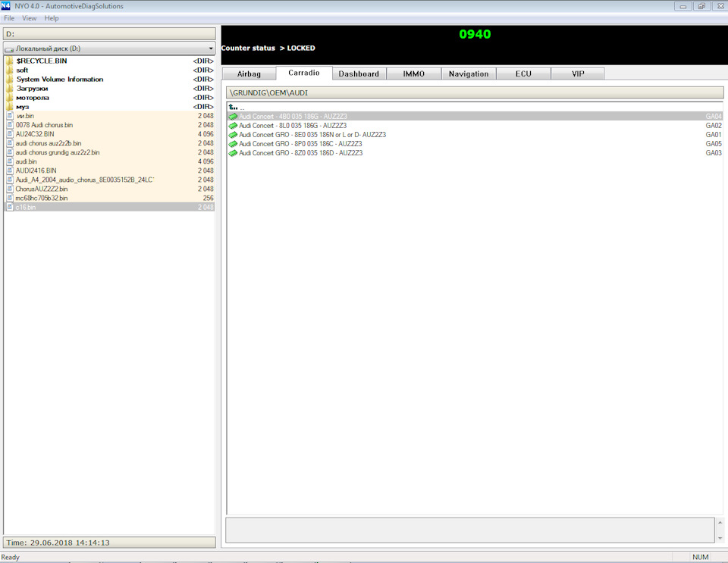Click the scroll-down arrow of the bottom log box
The width and height of the screenshot is (728, 563).
(720, 538)
